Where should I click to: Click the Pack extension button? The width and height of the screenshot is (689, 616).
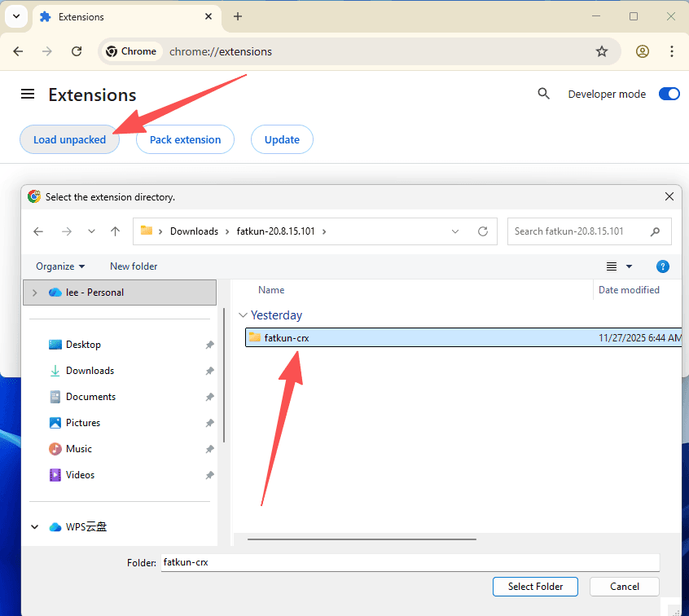(185, 139)
